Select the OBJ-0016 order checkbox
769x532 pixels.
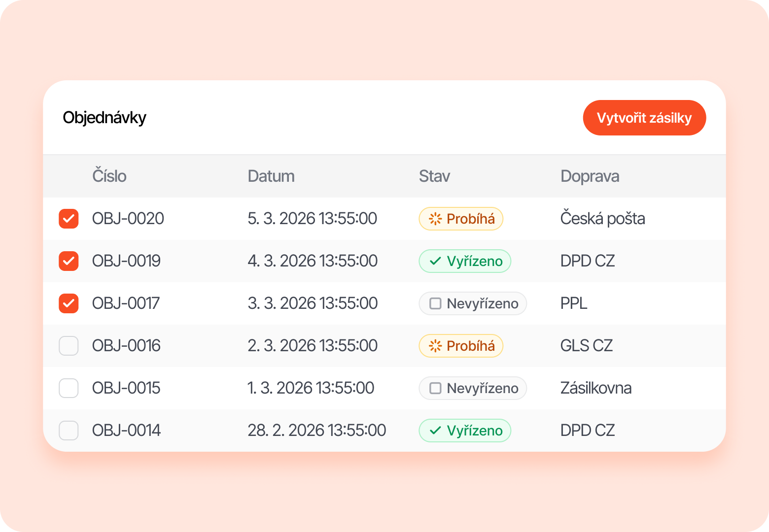(x=69, y=346)
